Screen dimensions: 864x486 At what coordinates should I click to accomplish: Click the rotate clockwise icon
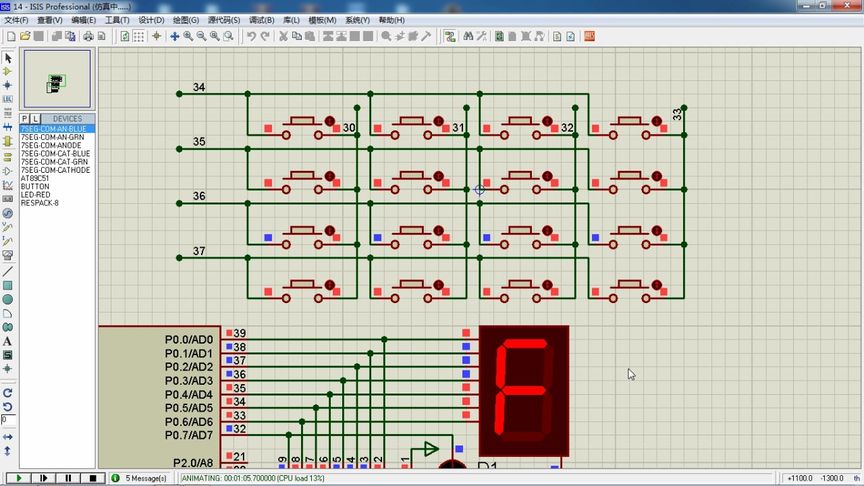coord(8,393)
